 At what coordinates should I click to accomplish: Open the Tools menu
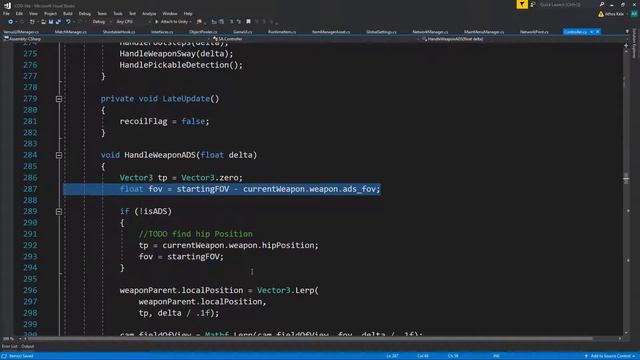pyautogui.click(x=118, y=13)
